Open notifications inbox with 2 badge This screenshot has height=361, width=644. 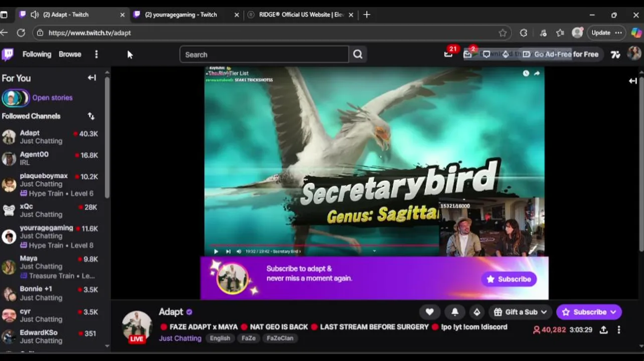pos(467,54)
